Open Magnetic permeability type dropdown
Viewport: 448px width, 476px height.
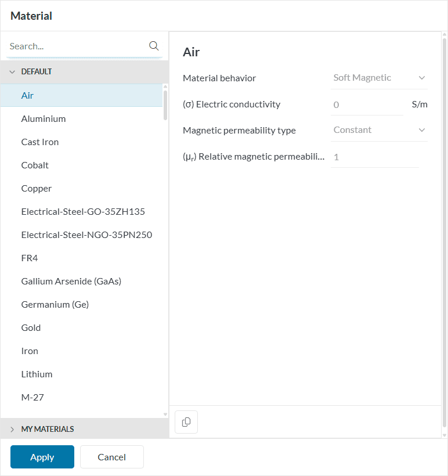378,130
